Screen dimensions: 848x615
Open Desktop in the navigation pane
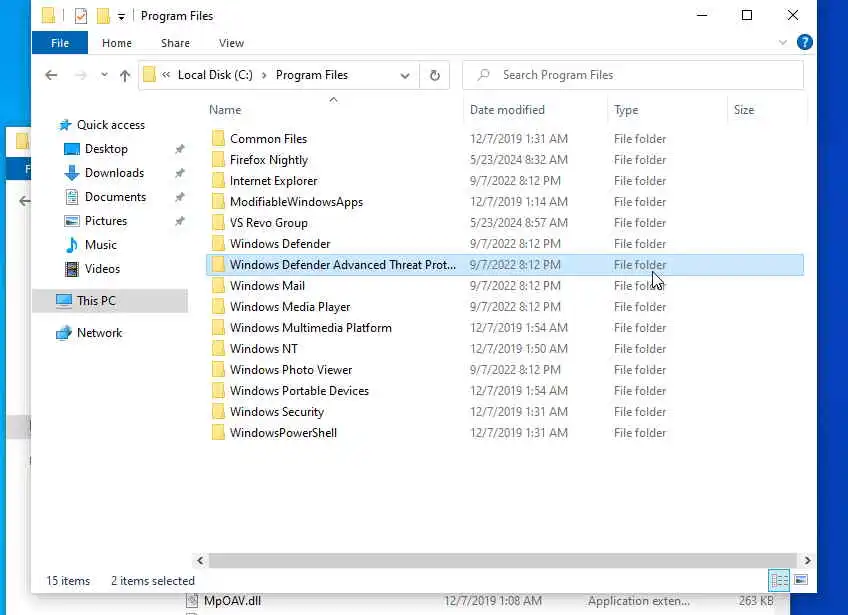pos(106,149)
